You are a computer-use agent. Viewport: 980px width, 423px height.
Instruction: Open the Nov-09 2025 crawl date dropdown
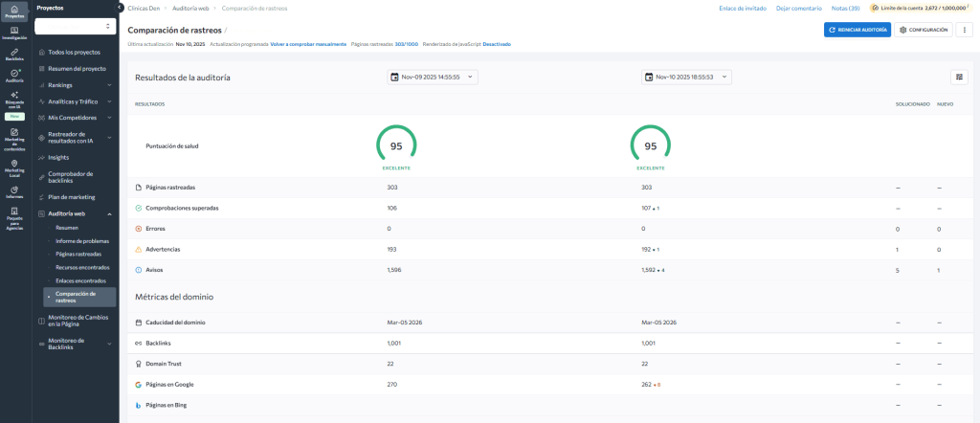(x=433, y=77)
